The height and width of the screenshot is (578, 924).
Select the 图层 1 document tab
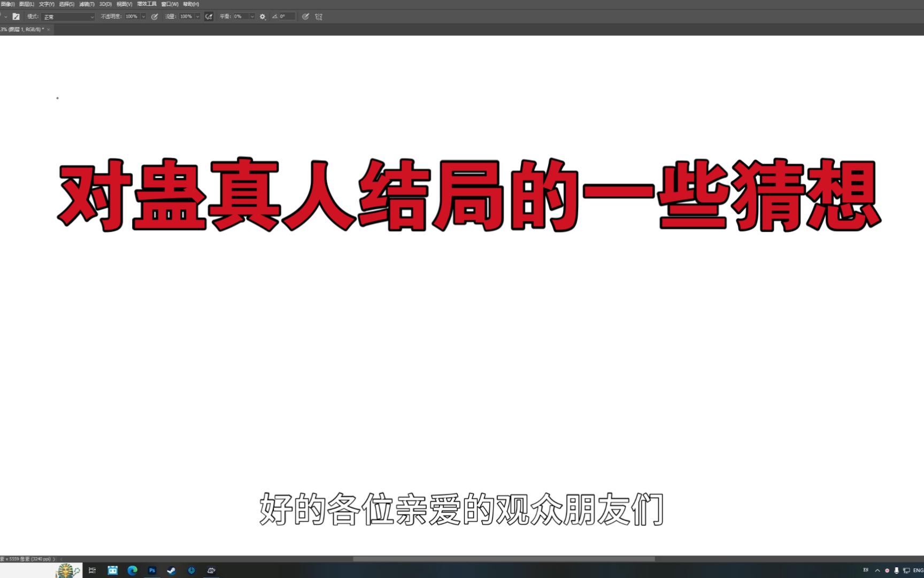24,29
